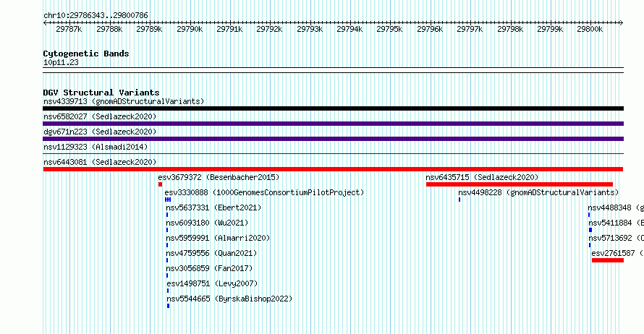Image resolution: width=644 pixels, height=334 pixels.
Task: Open the nsv5713692 variant label
Action: point(616,238)
